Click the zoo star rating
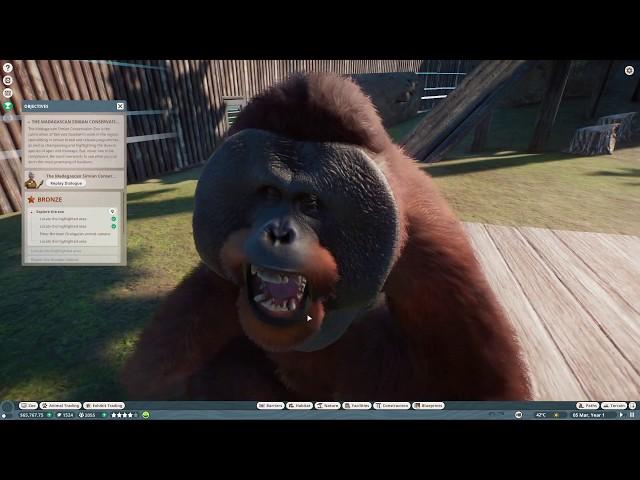This screenshot has height=480, width=640. click(x=124, y=415)
